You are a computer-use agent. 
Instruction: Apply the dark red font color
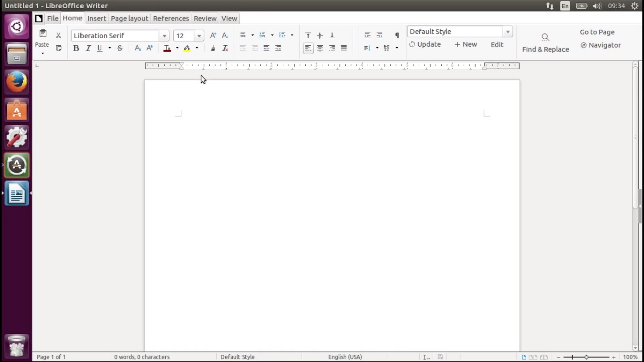pos(167,48)
